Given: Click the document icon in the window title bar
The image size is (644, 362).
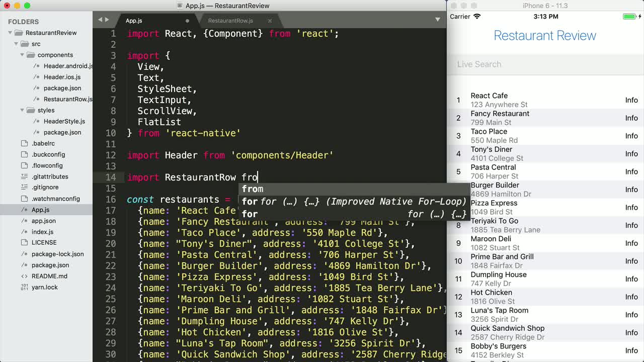Looking at the screenshot, I should click(180, 6).
